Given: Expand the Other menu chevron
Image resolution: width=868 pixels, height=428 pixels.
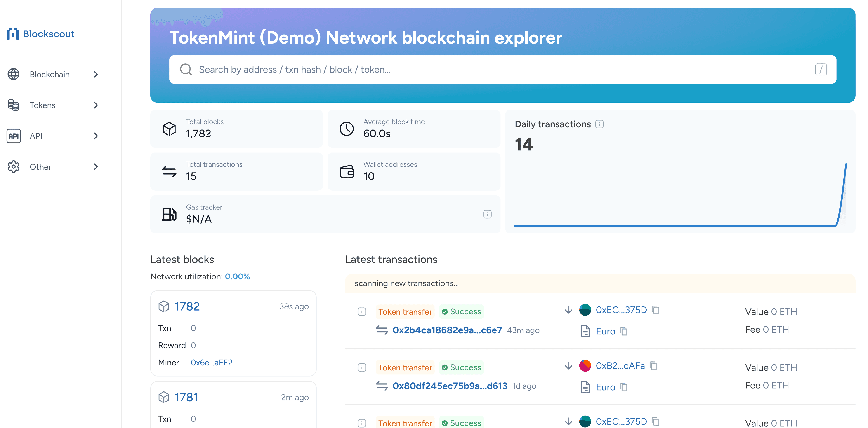Looking at the screenshot, I should 96,167.
